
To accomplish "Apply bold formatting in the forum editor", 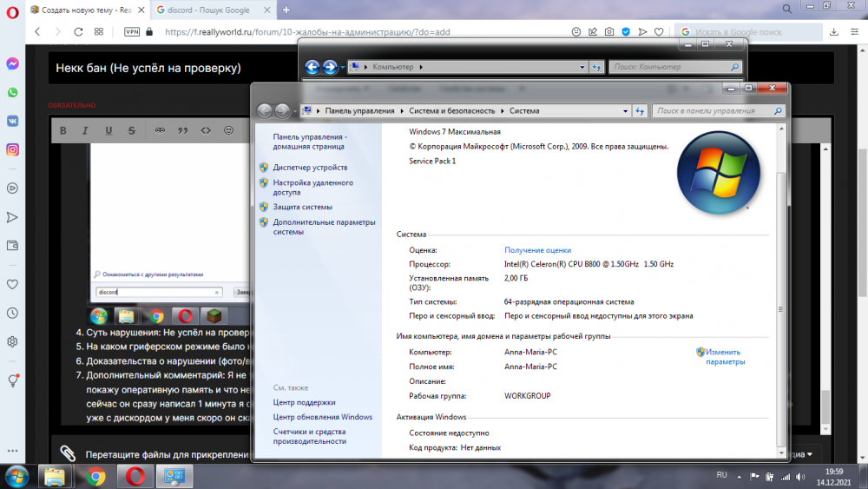I will point(63,130).
